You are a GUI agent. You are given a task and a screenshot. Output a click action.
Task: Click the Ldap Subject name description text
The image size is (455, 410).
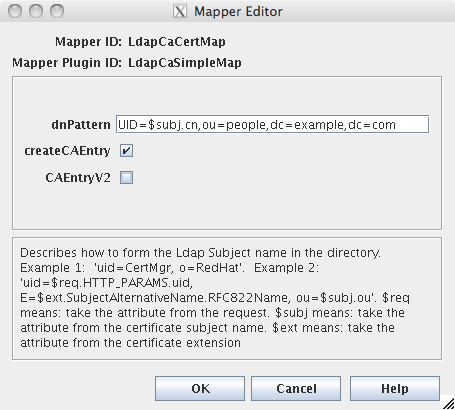pos(215,298)
